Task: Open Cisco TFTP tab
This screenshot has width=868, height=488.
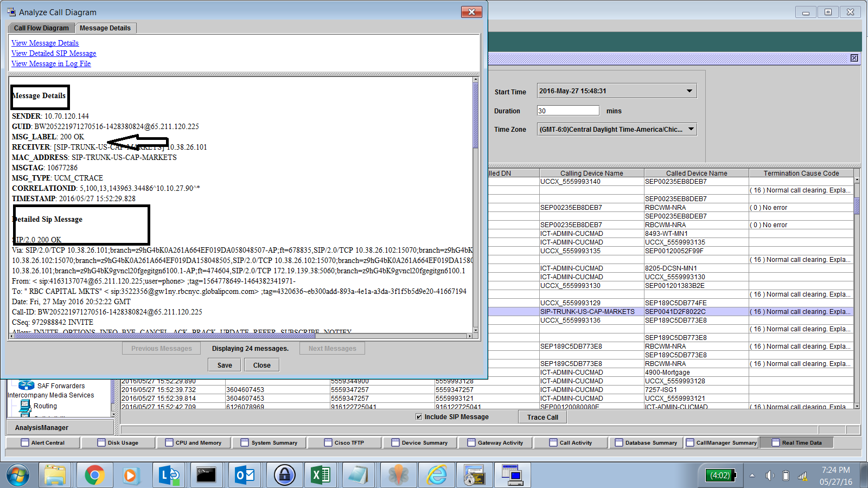Action: (344, 442)
